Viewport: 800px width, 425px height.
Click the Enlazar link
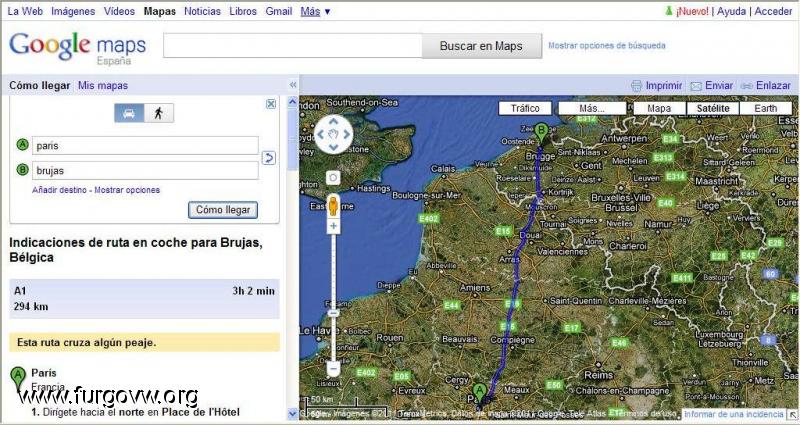click(773, 86)
